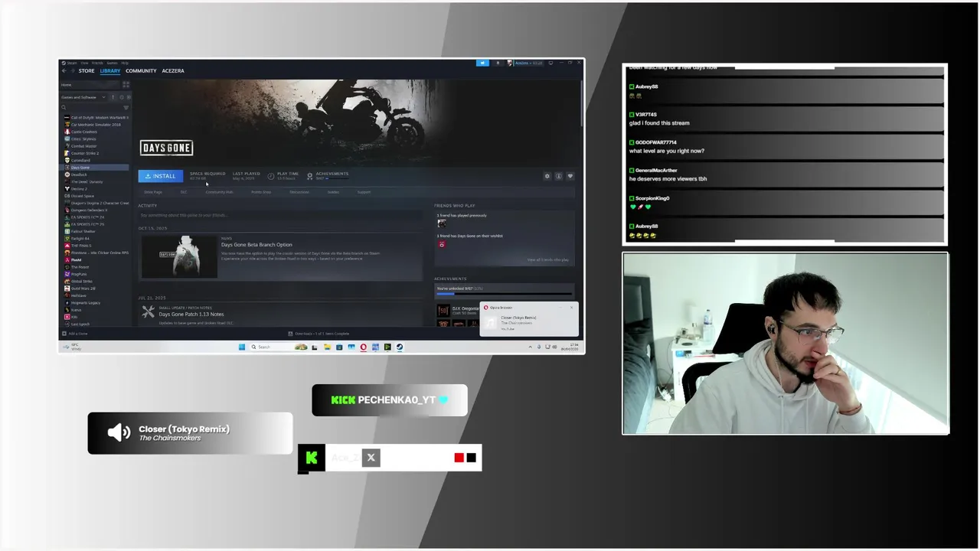Click the Days Gone info icon

pyautogui.click(x=558, y=176)
